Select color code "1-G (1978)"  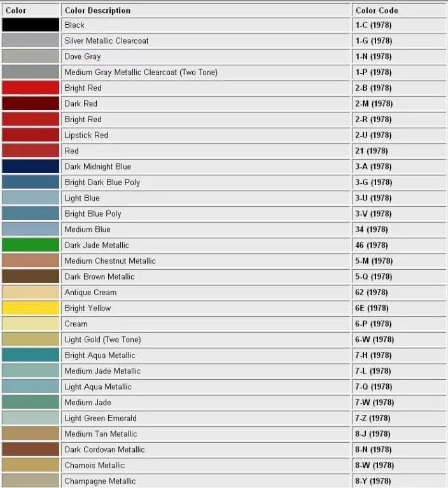(374, 41)
